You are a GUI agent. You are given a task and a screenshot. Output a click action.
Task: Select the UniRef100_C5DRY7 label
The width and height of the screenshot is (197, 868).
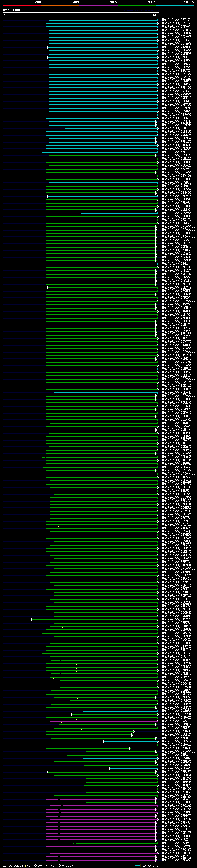point(176,450)
